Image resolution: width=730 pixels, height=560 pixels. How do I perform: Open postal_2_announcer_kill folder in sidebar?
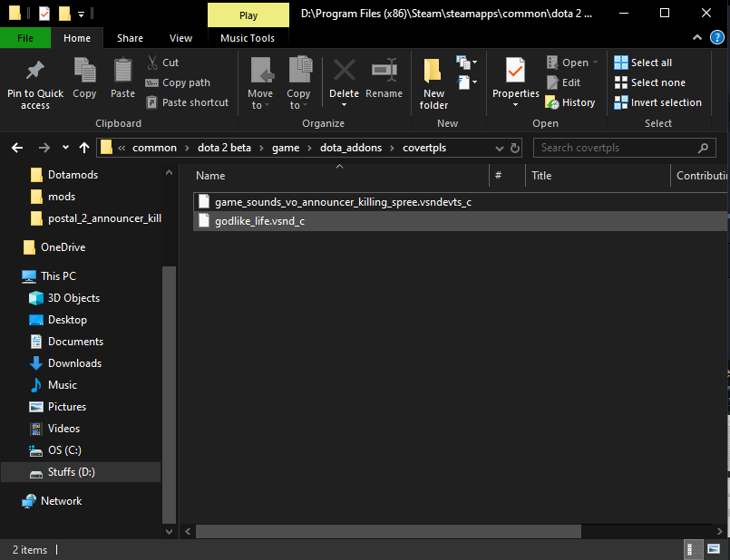tap(95, 218)
